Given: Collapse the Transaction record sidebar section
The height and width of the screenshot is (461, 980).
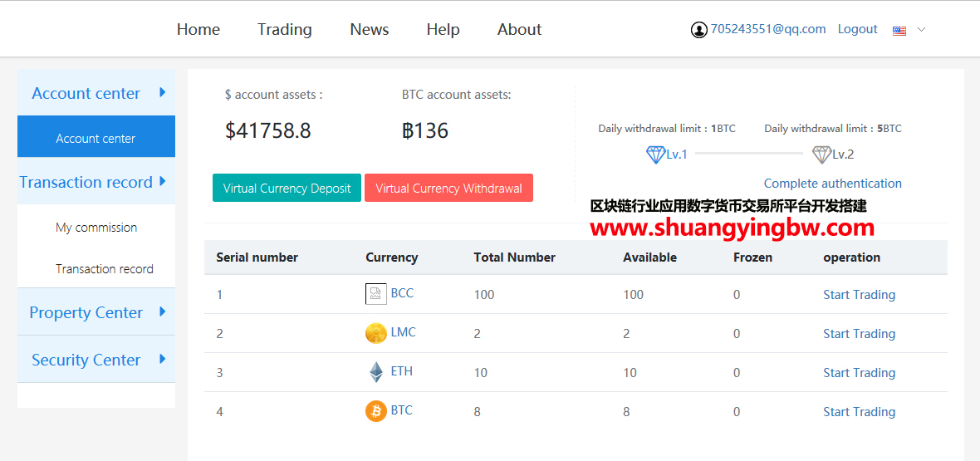Looking at the screenshot, I should [96, 182].
